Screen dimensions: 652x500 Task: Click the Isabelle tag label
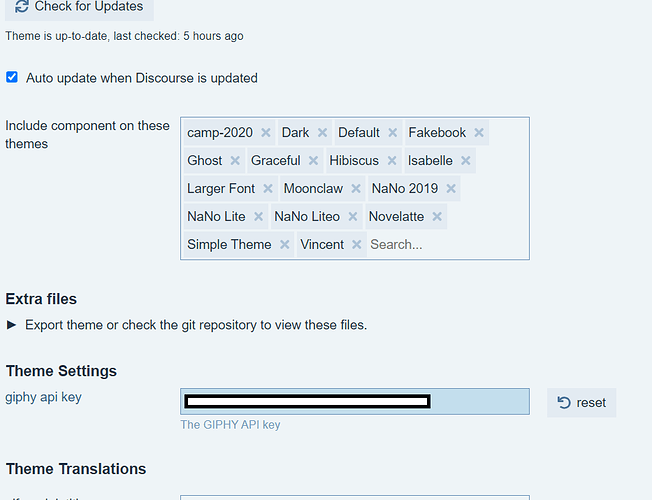(x=430, y=161)
